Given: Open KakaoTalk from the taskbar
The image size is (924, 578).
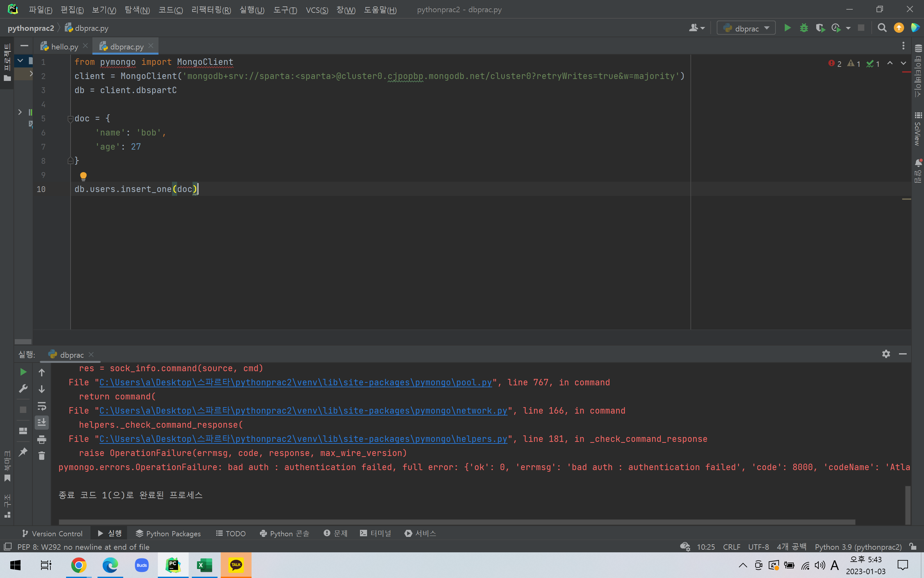Looking at the screenshot, I should point(236,565).
